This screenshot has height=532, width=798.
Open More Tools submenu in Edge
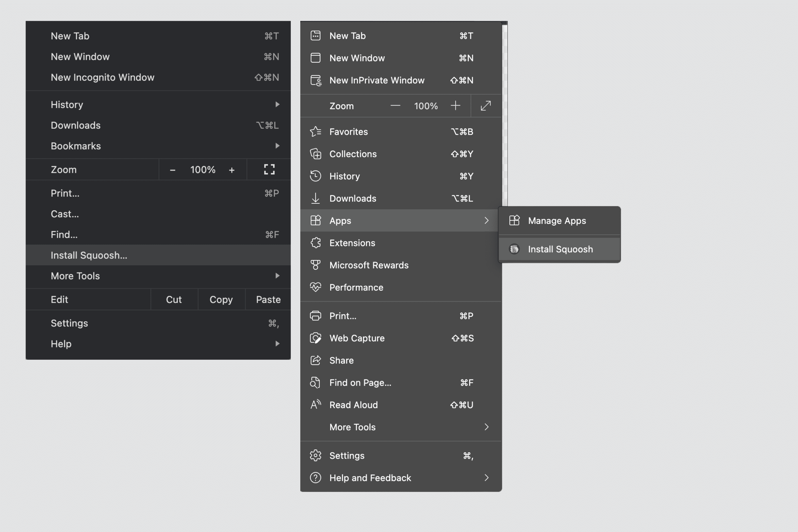[x=401, y=427]
